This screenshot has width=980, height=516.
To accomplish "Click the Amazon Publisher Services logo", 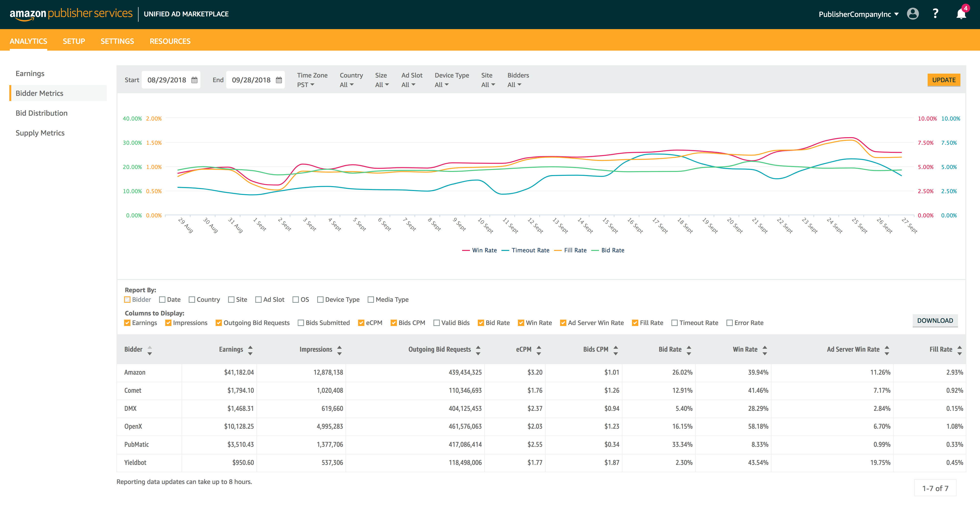I will tap(71, 14).
